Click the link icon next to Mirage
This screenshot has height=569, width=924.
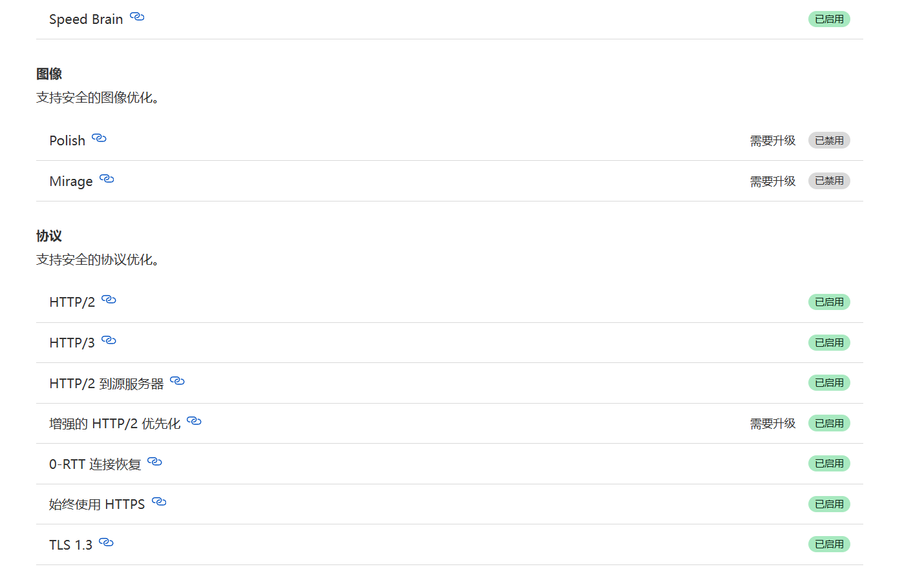point(106,179)
